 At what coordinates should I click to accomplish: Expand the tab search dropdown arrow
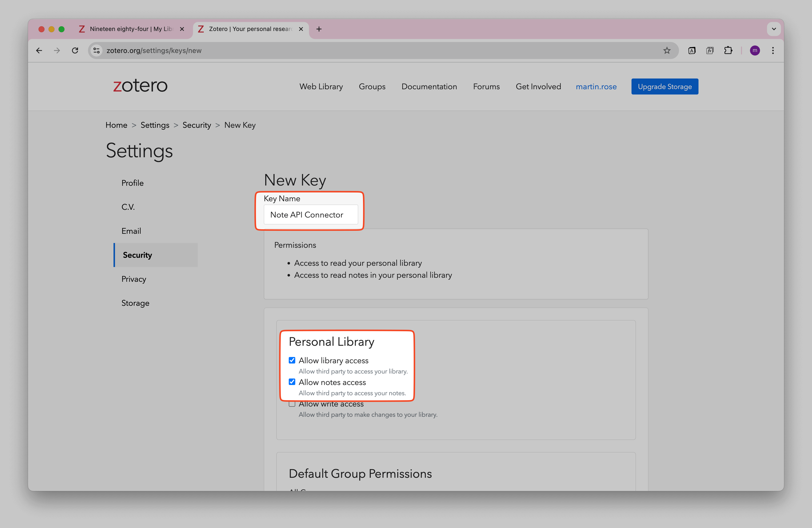(774, 29)
